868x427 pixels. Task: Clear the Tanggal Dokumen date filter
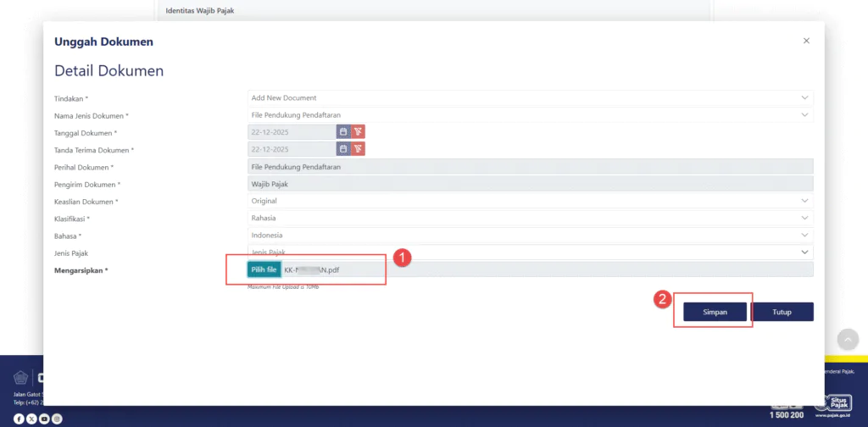coord(359,132)
